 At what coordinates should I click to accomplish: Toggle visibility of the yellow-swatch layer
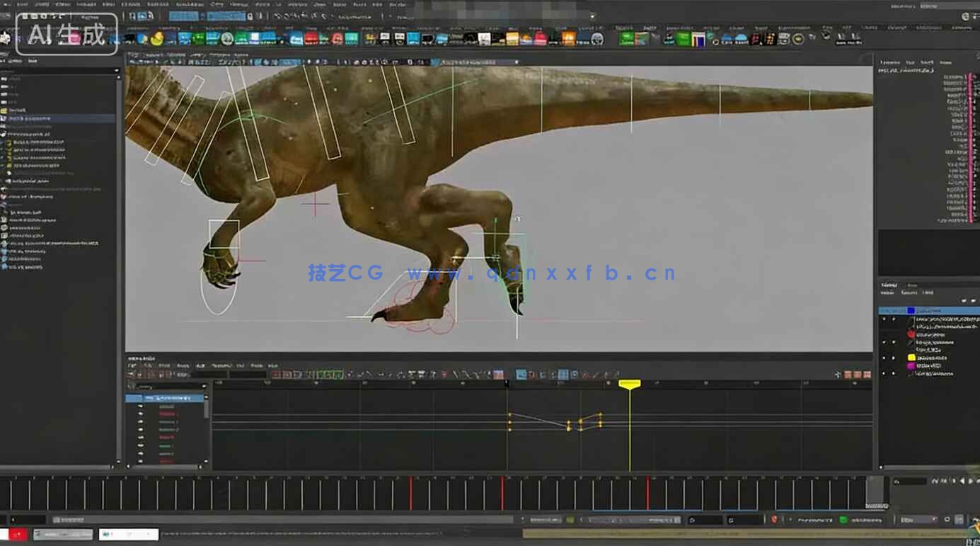883,358
